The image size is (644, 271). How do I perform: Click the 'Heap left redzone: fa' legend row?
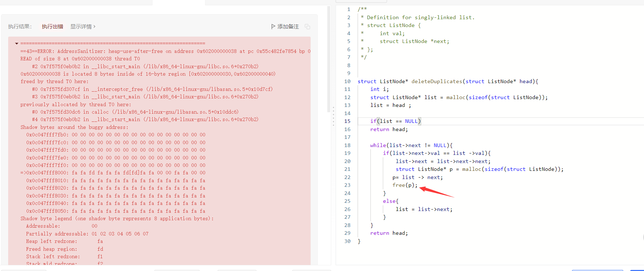pos(64,241)
